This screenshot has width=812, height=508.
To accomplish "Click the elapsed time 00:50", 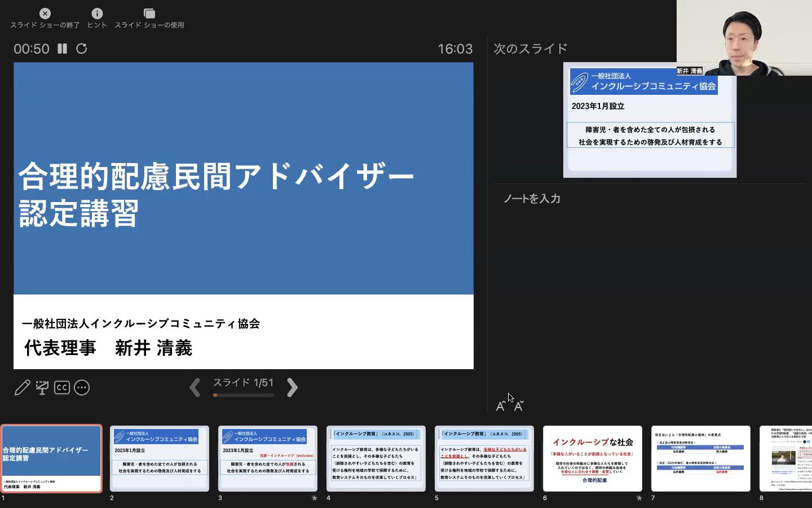I will (x=32, y=49).
